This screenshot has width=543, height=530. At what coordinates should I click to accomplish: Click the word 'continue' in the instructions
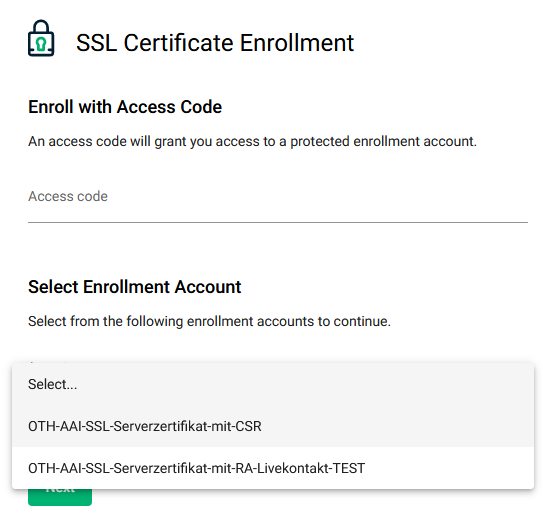[x=360, y=321]
